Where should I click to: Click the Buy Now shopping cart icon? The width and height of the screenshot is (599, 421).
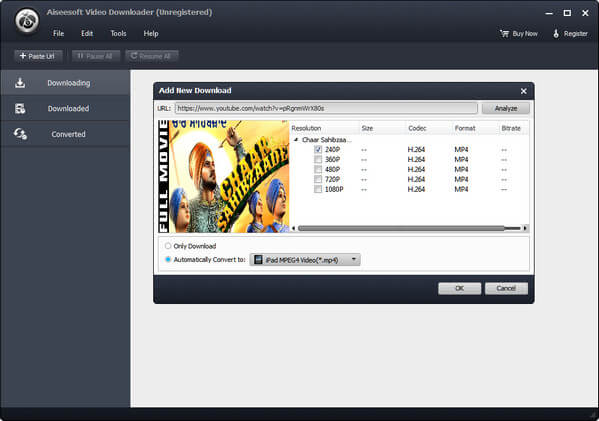(x=504, y=34)
